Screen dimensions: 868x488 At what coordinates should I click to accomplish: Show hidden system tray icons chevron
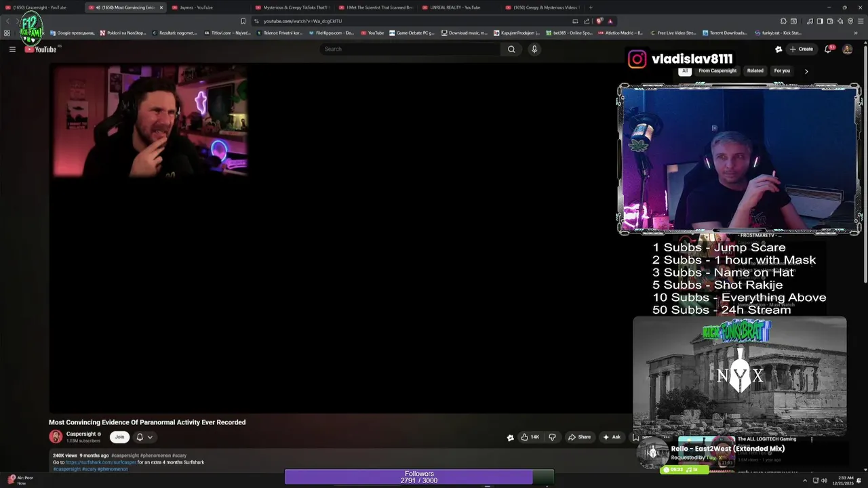pos(805,481)
